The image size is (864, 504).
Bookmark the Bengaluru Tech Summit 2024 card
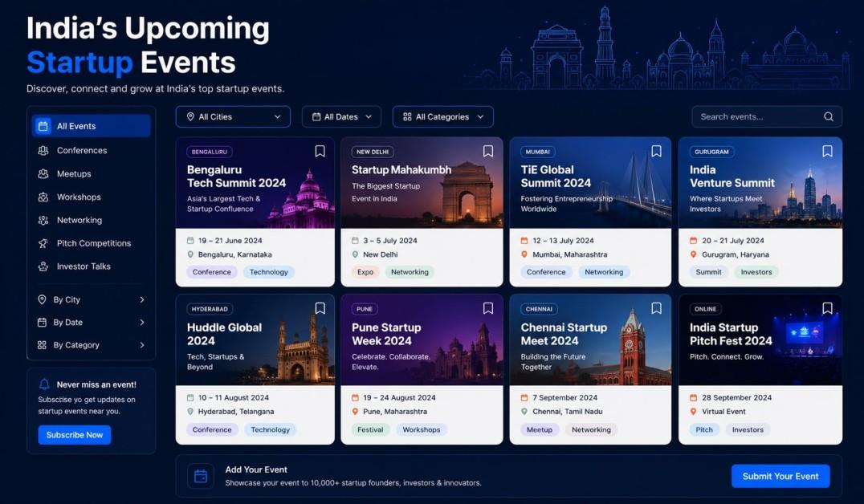[x=320, y=151]
